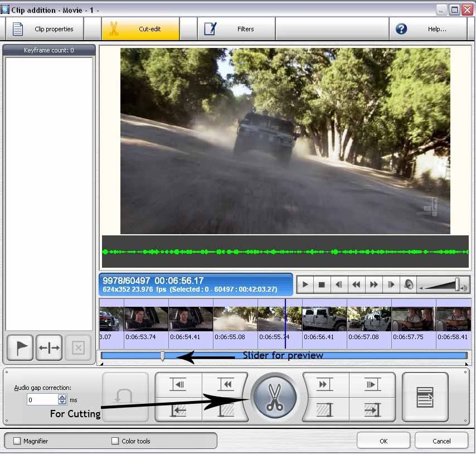Click the blue timeline position marker
Image resolution: width=476 pixels, height=454 pixels.
[285, 323]
